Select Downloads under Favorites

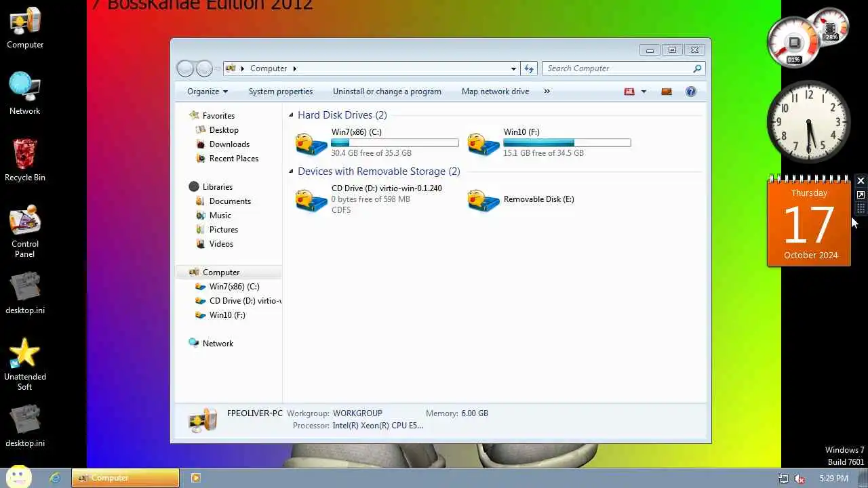click(229, 144)
